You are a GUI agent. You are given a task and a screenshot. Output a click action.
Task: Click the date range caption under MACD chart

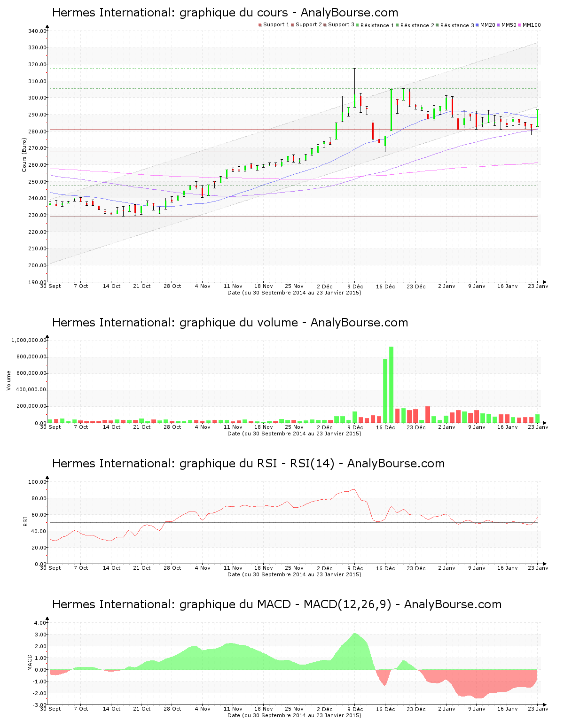pyautogui.click(x=294, y=715)
